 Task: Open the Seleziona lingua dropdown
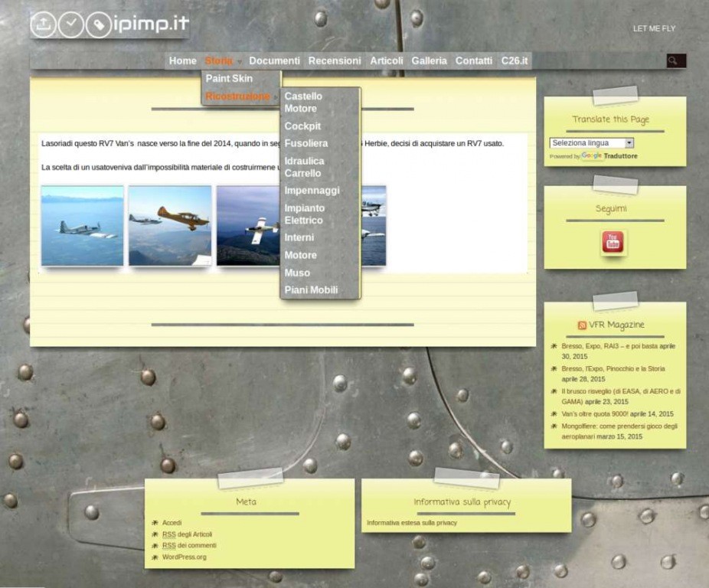click(x=591, y=143)
